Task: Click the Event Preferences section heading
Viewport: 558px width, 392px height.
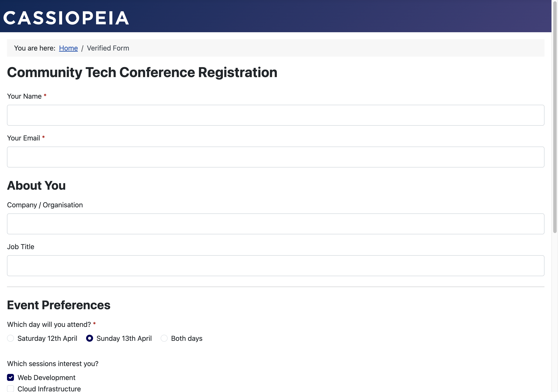Action: [x=59, y=305]
